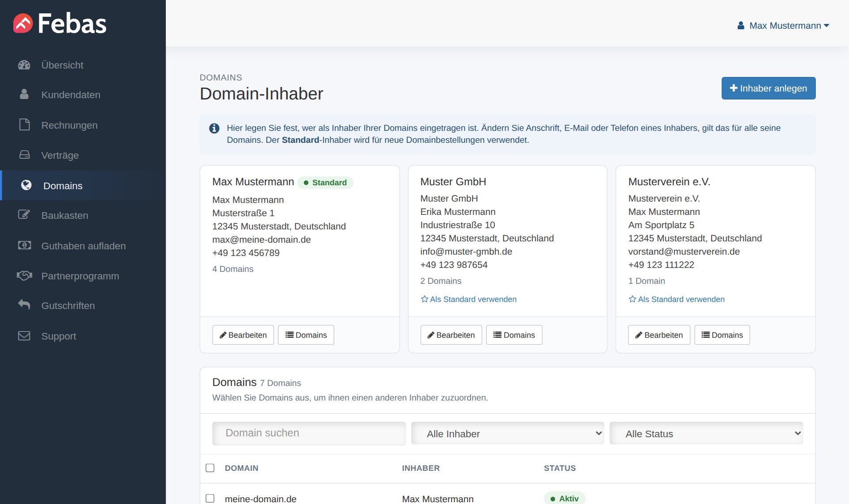Toggle the select-all checkbox in table header
Viewport: 849px width, 504px height.
[210, 468]
